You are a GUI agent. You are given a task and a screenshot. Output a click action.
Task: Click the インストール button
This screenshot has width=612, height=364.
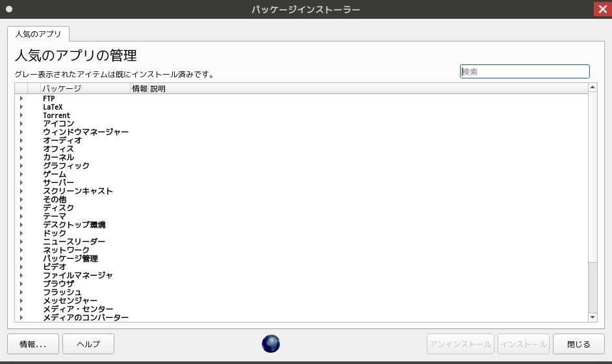(524, 344)
